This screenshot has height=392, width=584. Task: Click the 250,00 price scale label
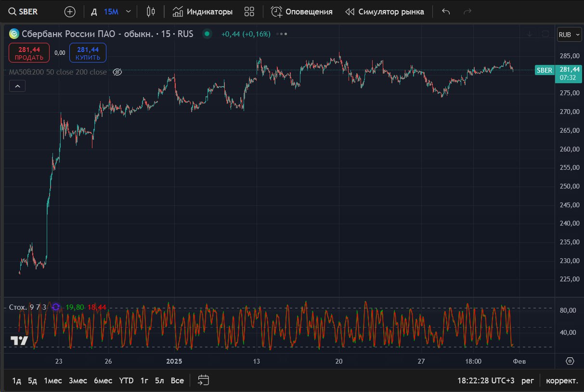click(569, 186)
